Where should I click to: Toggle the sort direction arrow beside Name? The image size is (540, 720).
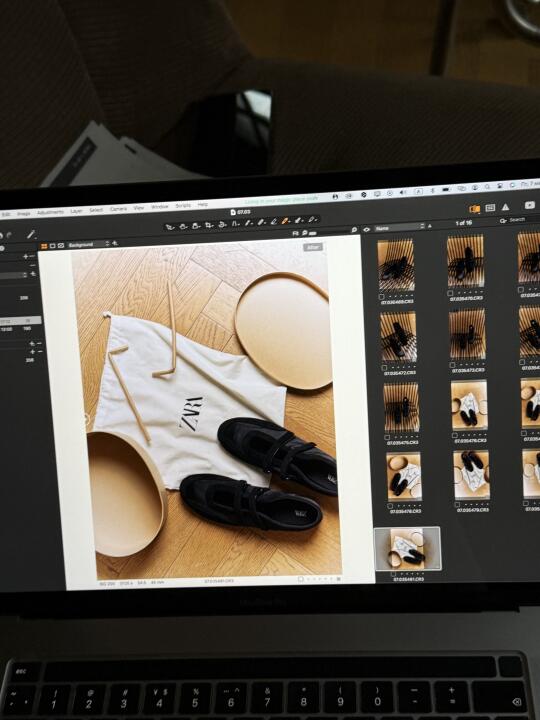point(430,226)
